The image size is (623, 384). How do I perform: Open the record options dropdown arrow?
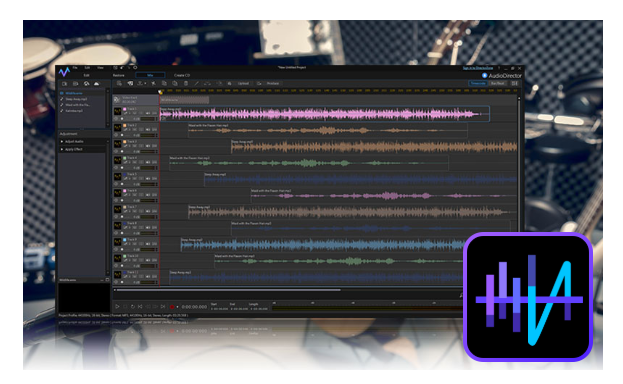(177, 306)
